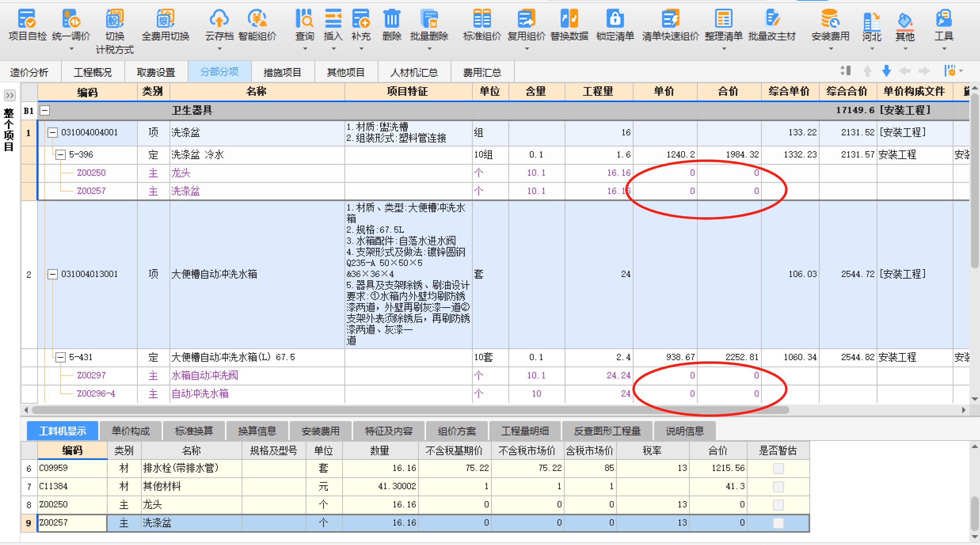Click the 工具 tools icon
Image resolution: width=980 pixels, height=545 pixels.
(x=944, y=19)
